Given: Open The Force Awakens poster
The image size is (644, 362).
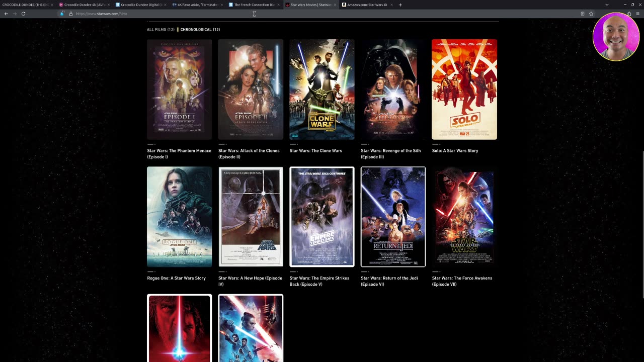Looking at the screenshot, I should pos(464,217).
